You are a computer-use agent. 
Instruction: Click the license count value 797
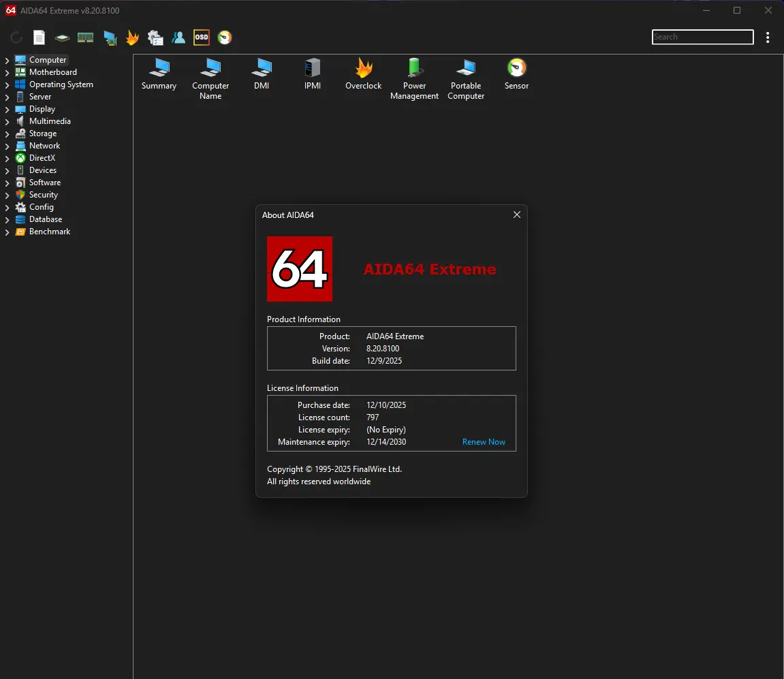[373, 417]
